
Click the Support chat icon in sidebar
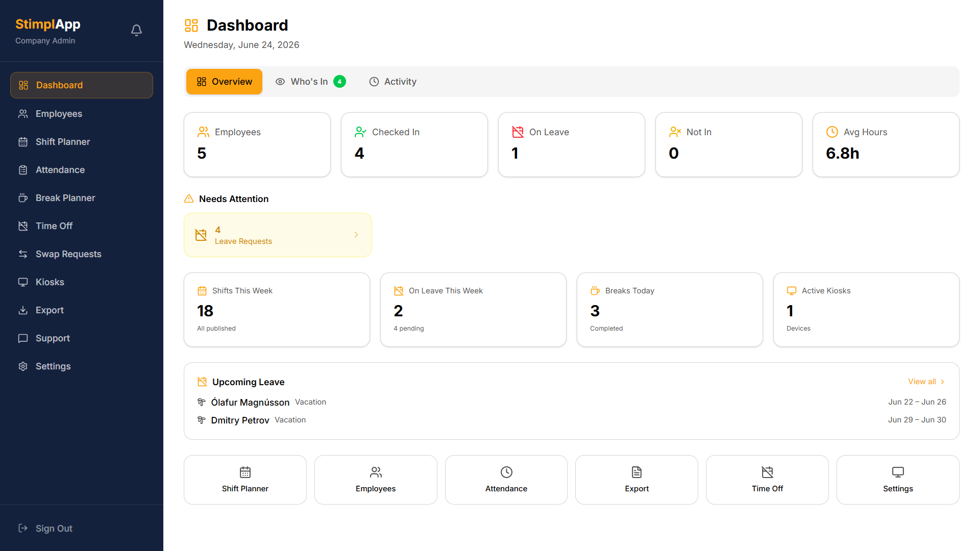pos(23,338)
